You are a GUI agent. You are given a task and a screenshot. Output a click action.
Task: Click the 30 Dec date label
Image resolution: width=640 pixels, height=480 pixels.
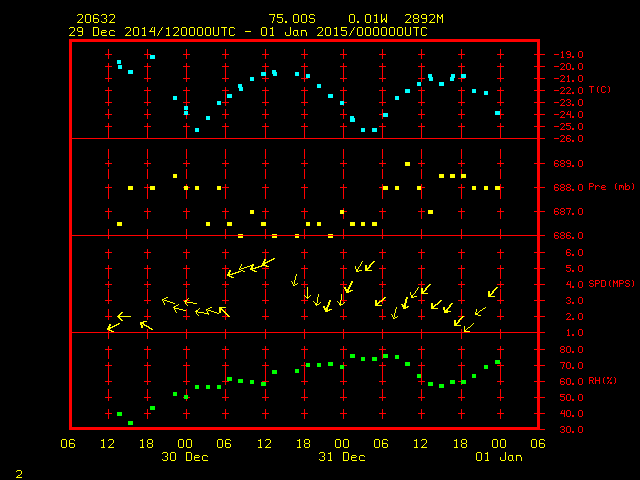tap(185, 457)
